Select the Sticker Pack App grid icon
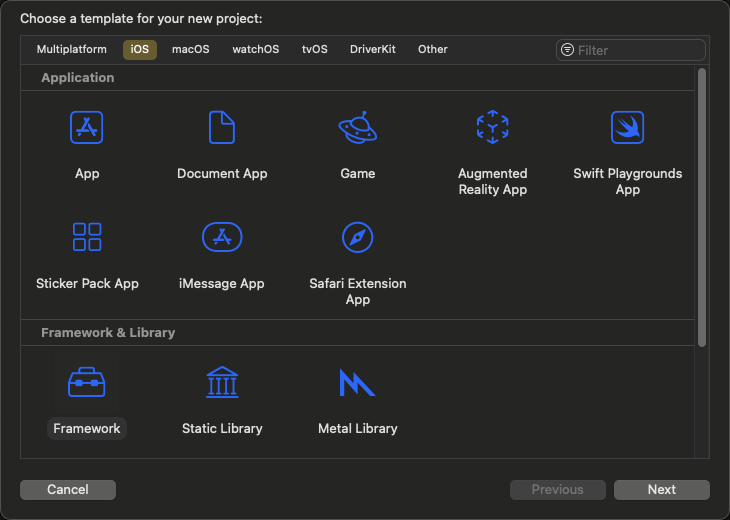Viewport: 730px width, 520px height. pyautogui.click(x=87, y=237)
